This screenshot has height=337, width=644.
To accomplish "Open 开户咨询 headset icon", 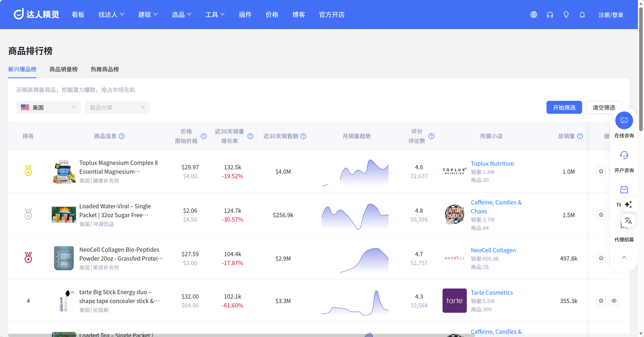I will point(624,155).
